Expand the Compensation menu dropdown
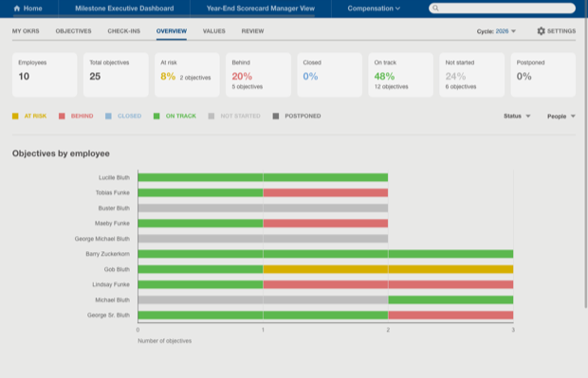 coord(374,9)
